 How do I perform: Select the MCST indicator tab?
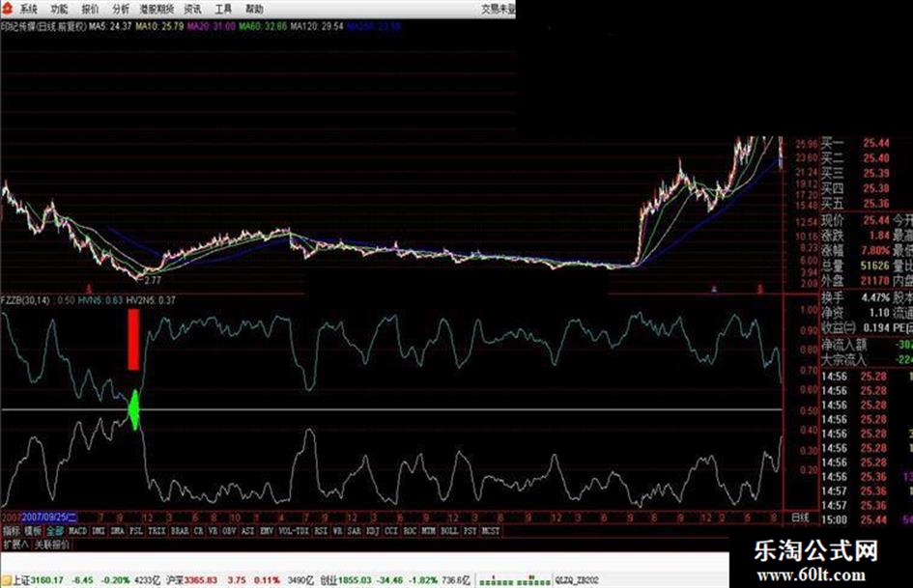point(490,531)
